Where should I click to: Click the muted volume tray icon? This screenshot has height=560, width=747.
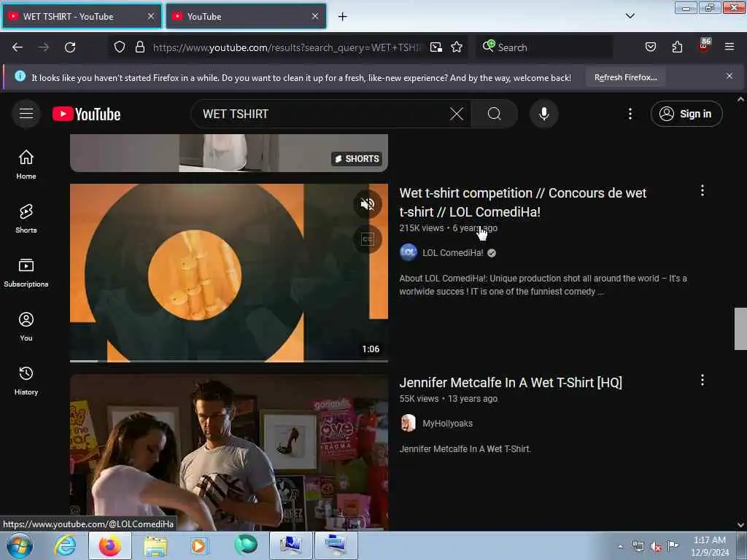coord(656,546)
